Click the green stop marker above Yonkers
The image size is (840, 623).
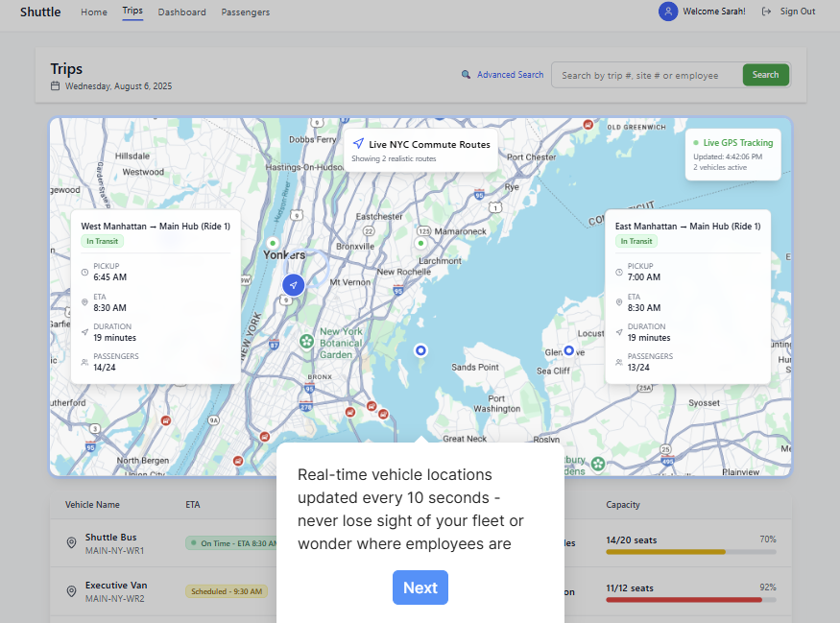tap(272, 243)
